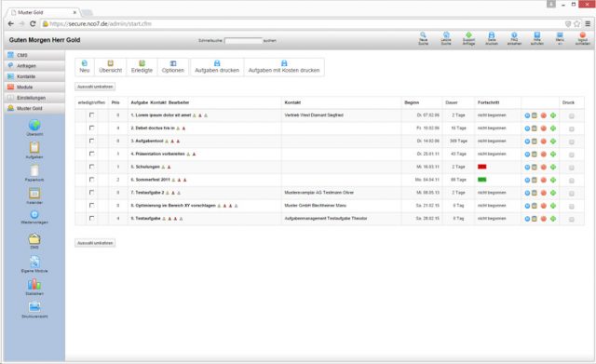Open the Papierkorb trash icon
596x364 pixels.
point(34,170)
